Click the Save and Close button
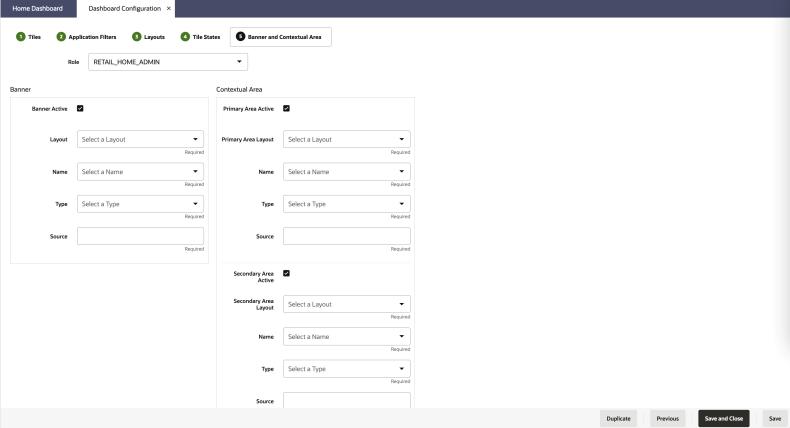Screen dimensions: 790x428 click(x=723, y=418)
